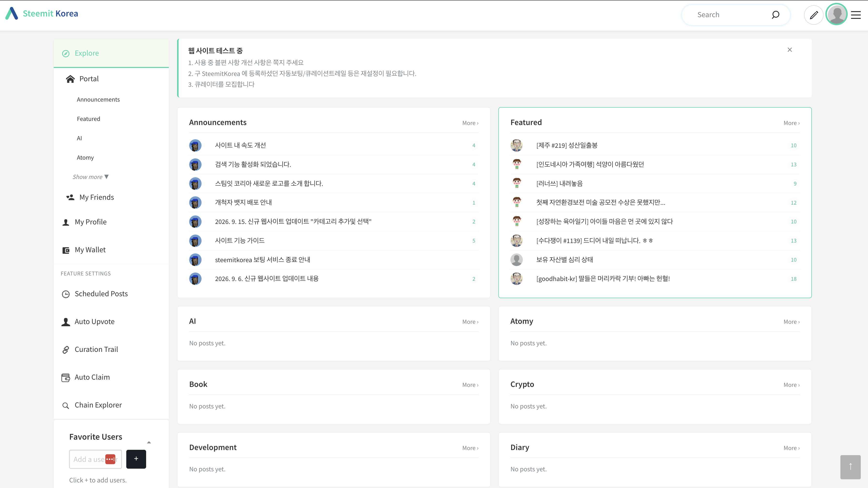Click author avatar beside '[러너쓰] 내려놓음'
The width and height of the screenshot is (868, 488).
516,183
